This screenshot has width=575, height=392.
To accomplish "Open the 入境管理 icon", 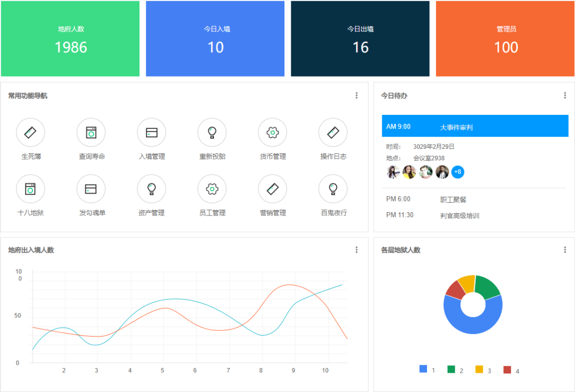I will pos(151,132).
